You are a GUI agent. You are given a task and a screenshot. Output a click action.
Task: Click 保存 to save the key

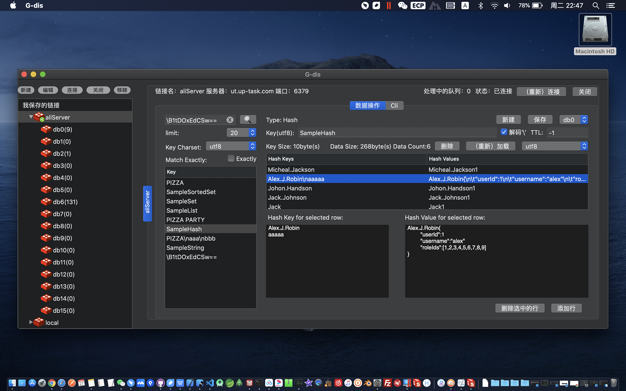click(540, 119)
